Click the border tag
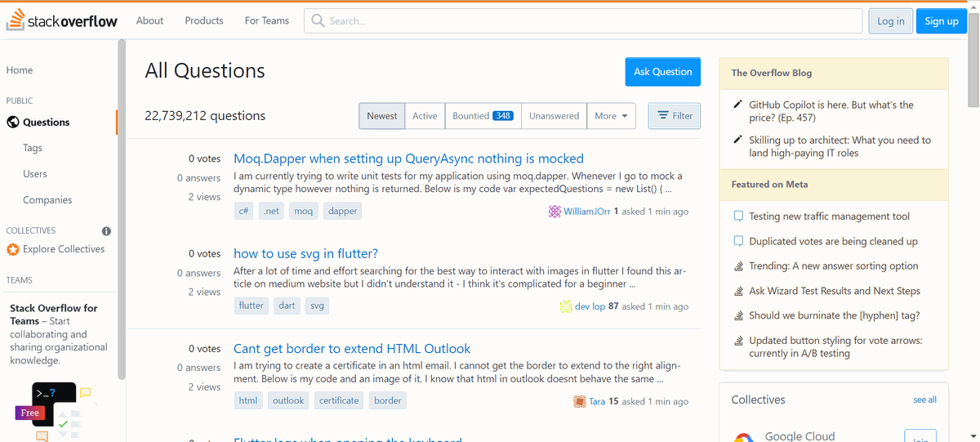Screen dimensions: 980x442 pyautogui.click(x=388, y=400)
